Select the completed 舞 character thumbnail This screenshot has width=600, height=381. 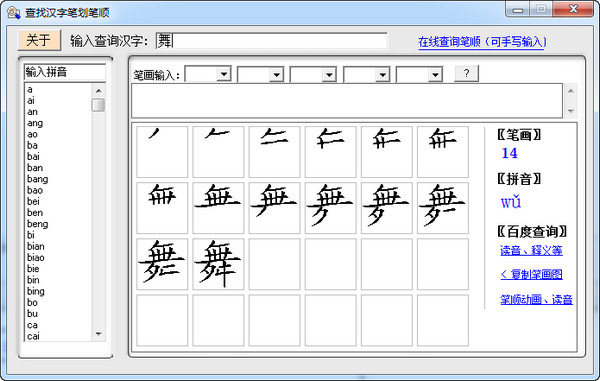point(218,264)
